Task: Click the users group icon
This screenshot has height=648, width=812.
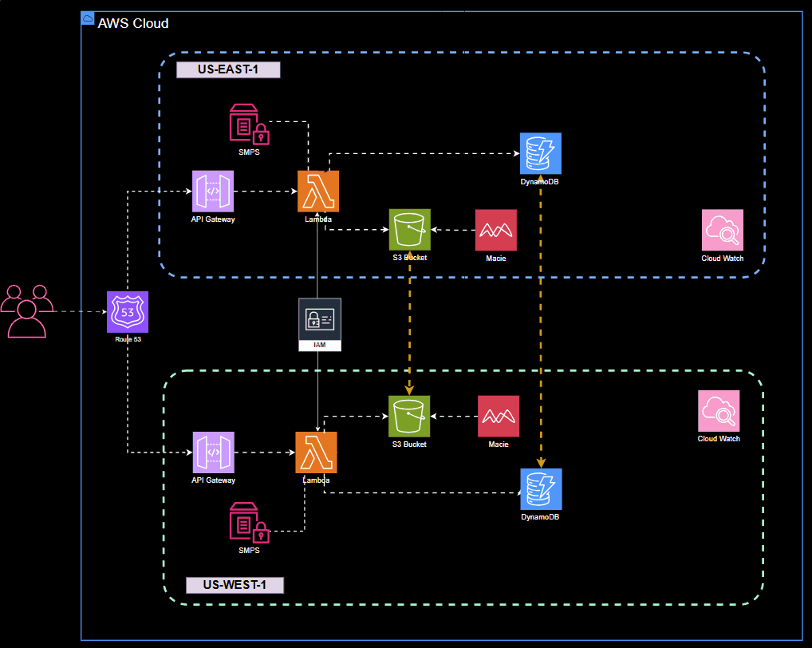Action: 27,311
